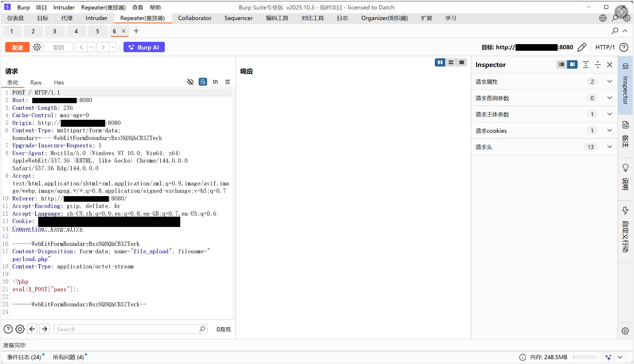Screen dimensions: 634x364
Task: Switch to the 代理 tab
Action: click(x=67, y=18)
